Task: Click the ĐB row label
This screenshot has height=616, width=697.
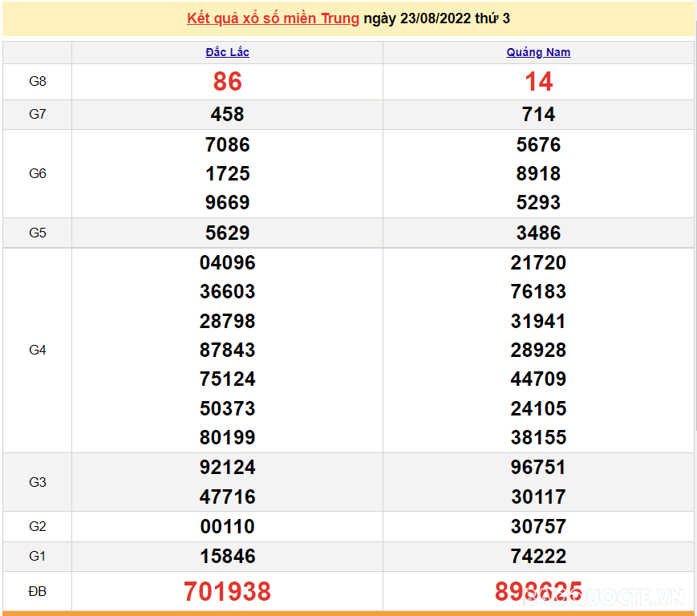Action: coord(38,591)
